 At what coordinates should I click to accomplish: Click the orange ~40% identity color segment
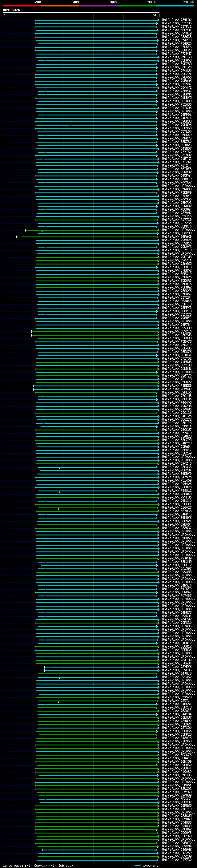[x=60, y=6]
